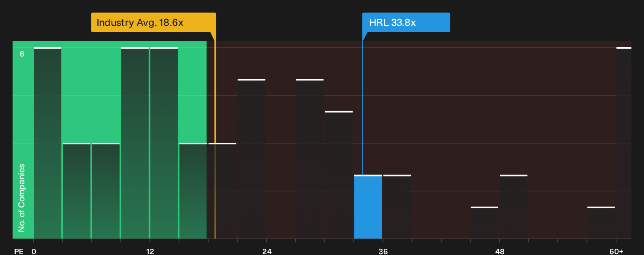
Task: Click the x-axis value 36
Action: coord(383,251)
